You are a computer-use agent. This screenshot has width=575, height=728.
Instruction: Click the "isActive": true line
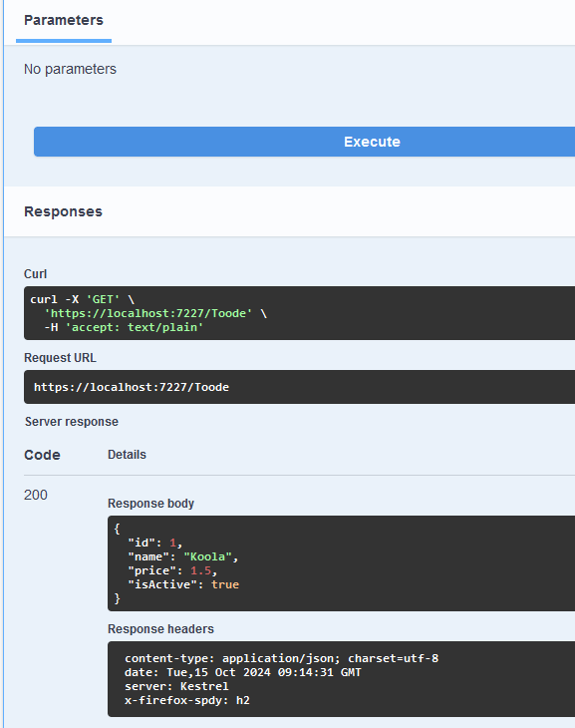tap(183, 584)
